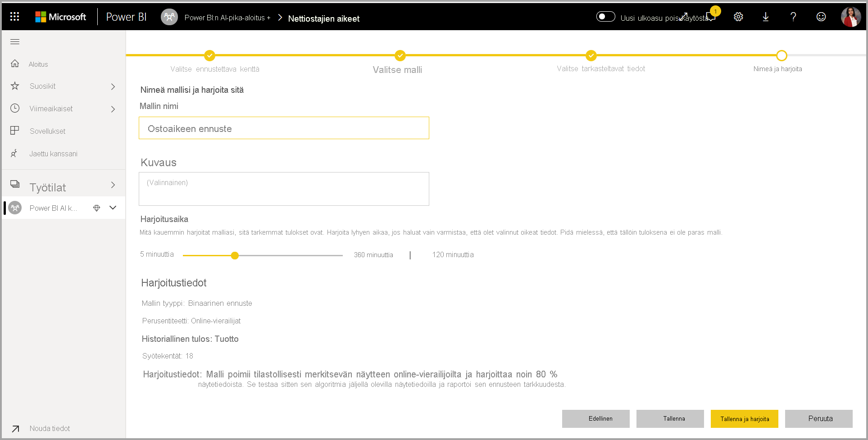Click the workspace avatar icon in header
This screenshot has height=440, width=868.
(x=169, y=17)
